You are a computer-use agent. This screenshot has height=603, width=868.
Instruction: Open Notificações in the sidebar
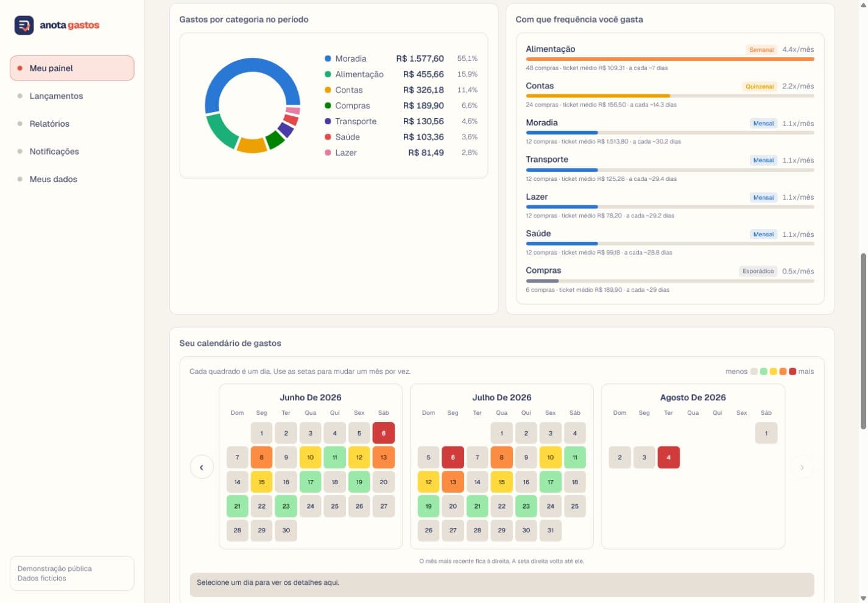click(x=72, y=151)
